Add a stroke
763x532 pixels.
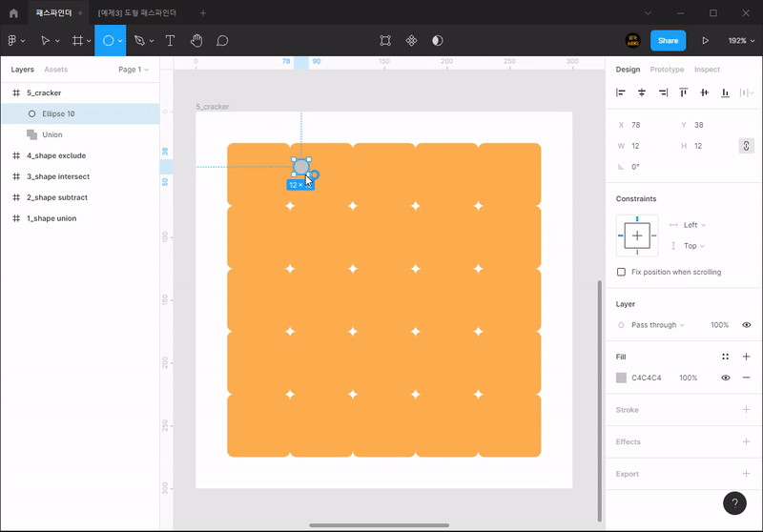tap(746, 409)
